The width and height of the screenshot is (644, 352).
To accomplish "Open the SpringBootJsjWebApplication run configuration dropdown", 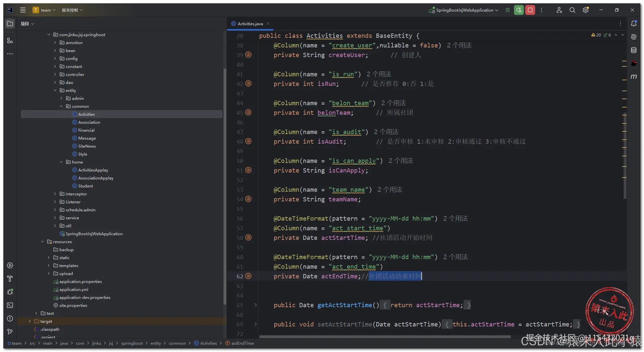I will [464, 10].
